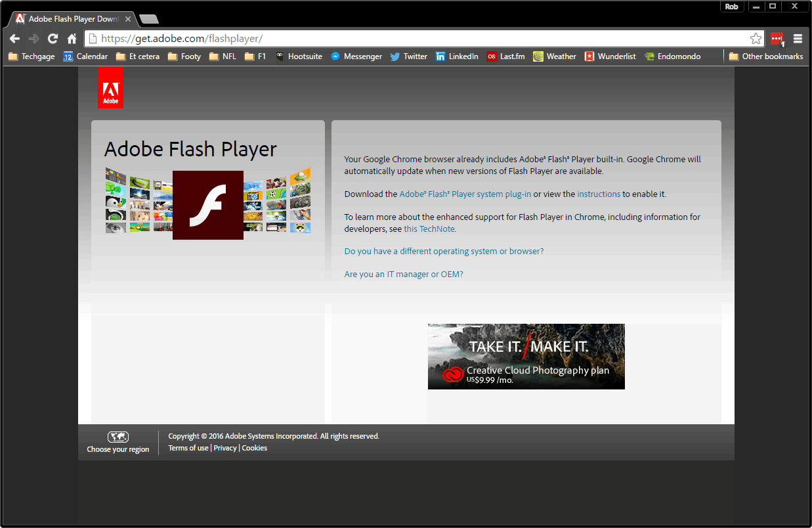Close the Adobe Flash Player tab
This screenshot has width=812, height=528.
(x=128, y=19)
